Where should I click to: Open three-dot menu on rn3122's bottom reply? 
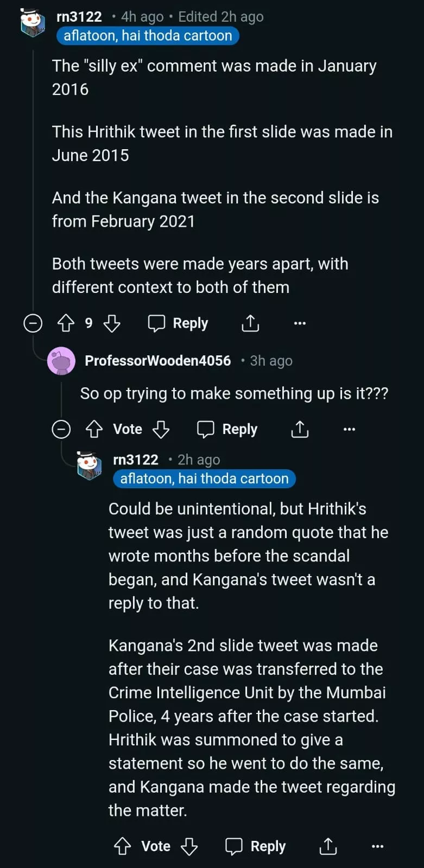click(x=378, y=846)
